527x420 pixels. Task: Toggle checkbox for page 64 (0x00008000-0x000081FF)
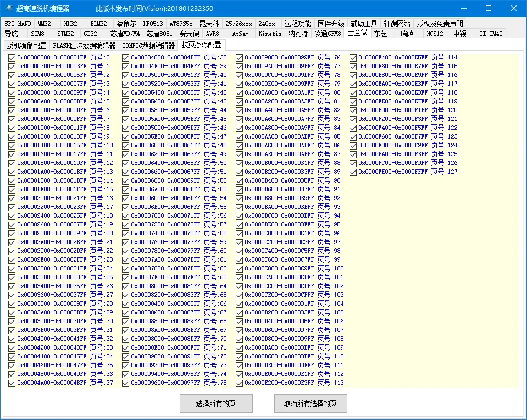(x=126, y=286)
